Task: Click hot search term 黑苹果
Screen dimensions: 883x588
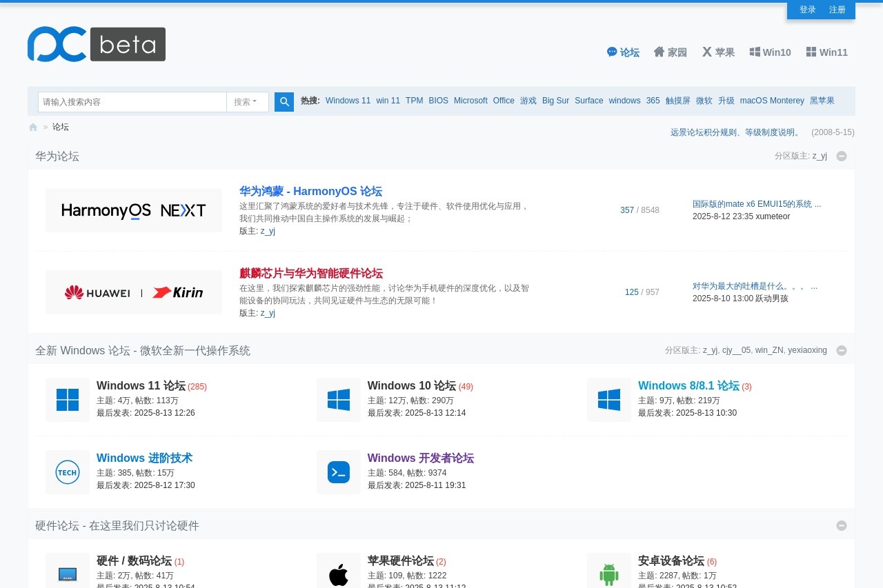Action: [x=822, y=101]
